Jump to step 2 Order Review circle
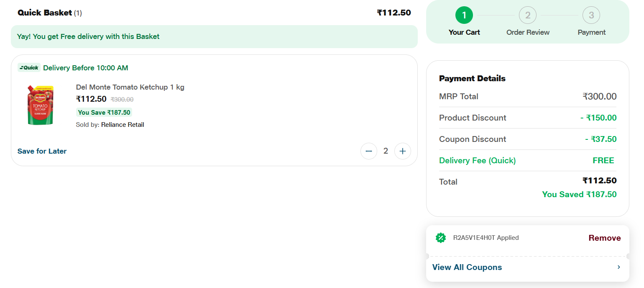 (x=527, y=15)
